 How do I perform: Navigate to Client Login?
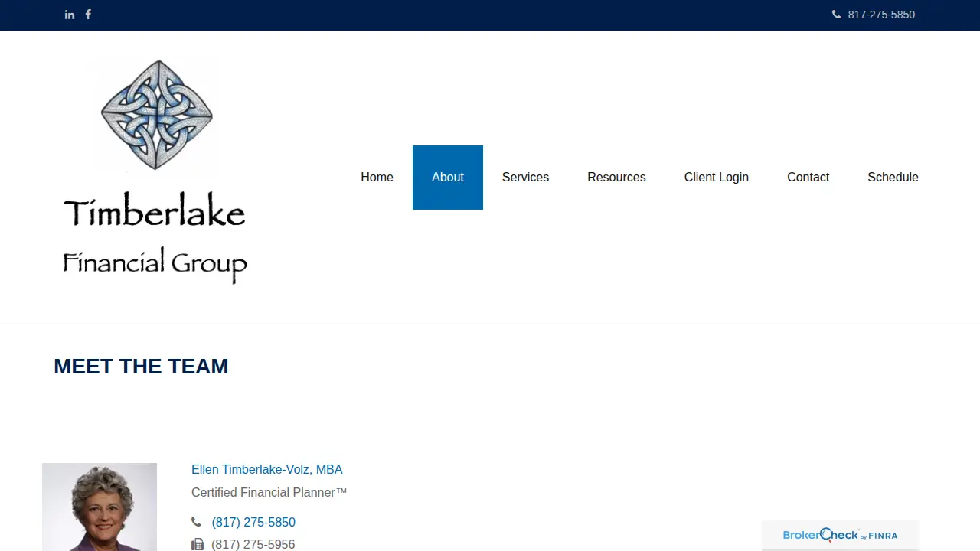(717, 178)
